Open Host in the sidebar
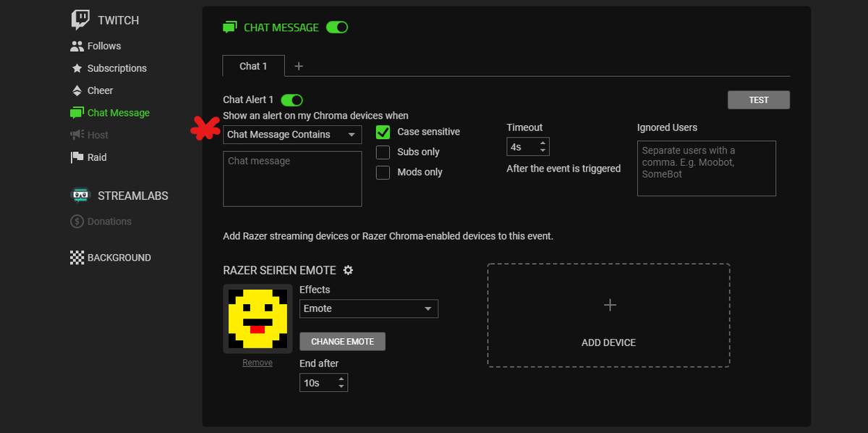This screenshot has width=868, height=433. [x=98, y=135]
